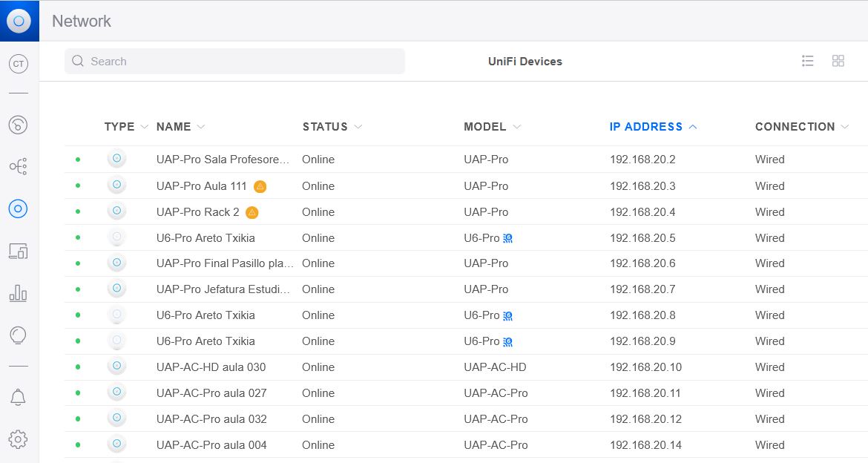Open device UAP-AC-Pro aula 004

pyautogui.click(x=211, y=445)
